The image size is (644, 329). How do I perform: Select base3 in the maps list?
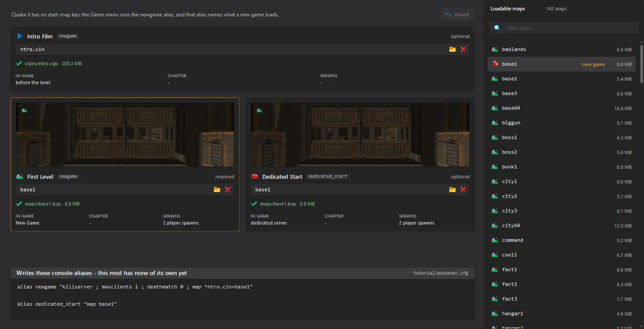coord(562,93)
